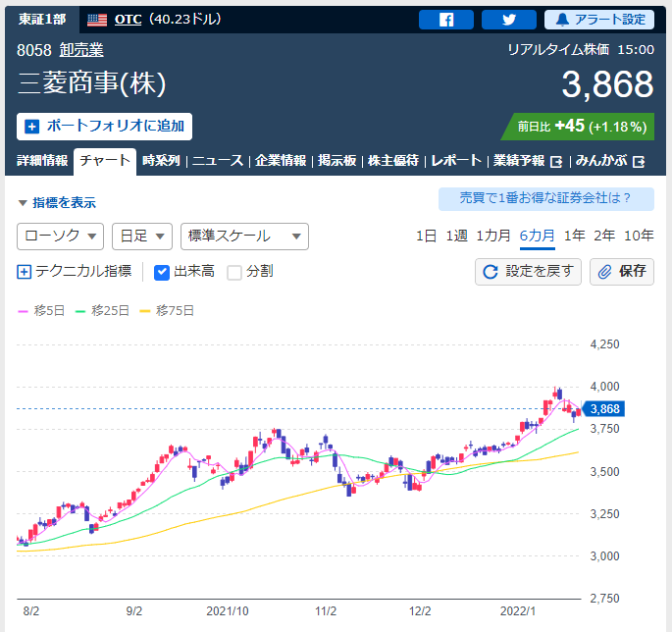Click company name 三菱商事(株)
Viewport: 672px width, 632px height.
(91, 83)
